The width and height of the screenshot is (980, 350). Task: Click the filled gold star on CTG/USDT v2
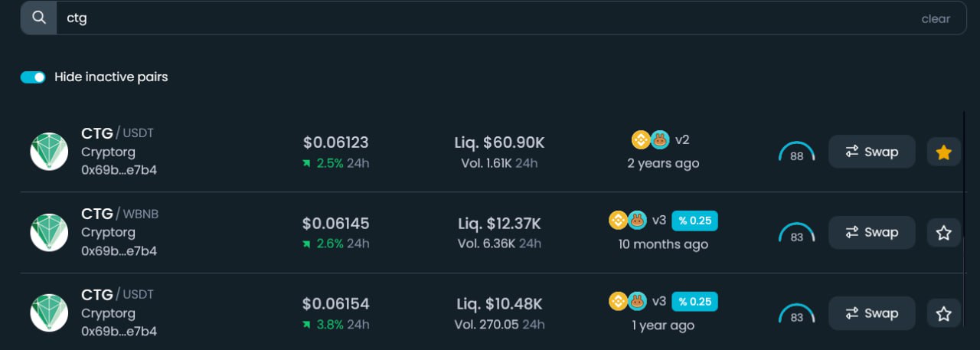coord(943,152)
